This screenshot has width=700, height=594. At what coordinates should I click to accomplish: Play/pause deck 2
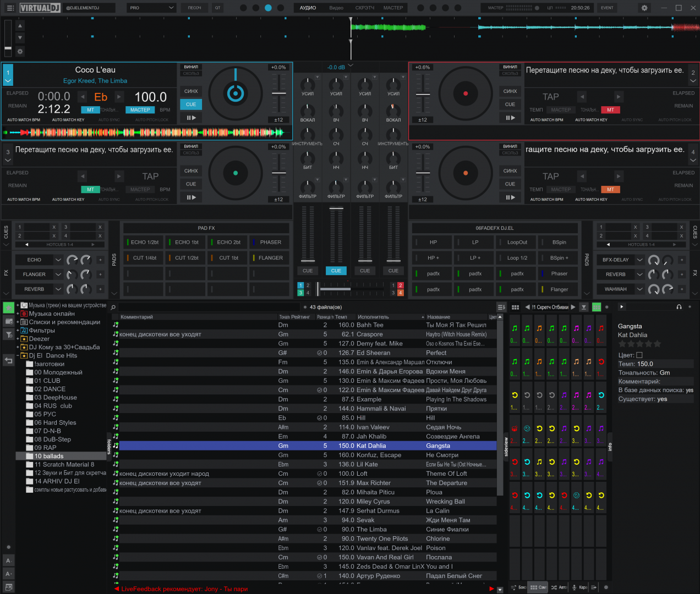pyautogui.click(x=510, y=118)
